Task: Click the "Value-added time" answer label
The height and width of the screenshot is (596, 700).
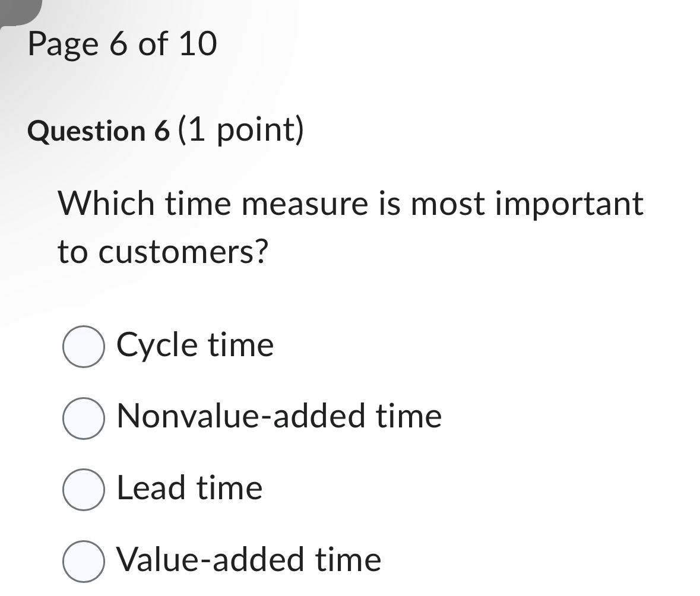Action: click(249, 559)
